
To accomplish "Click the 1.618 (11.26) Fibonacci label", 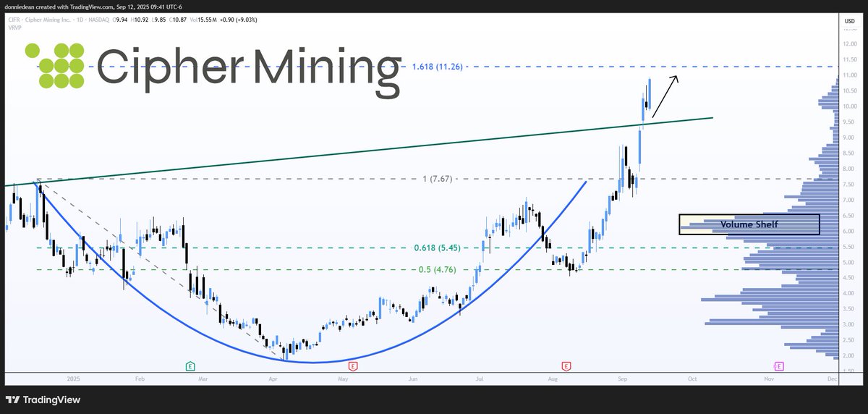I will pos(437,67).
